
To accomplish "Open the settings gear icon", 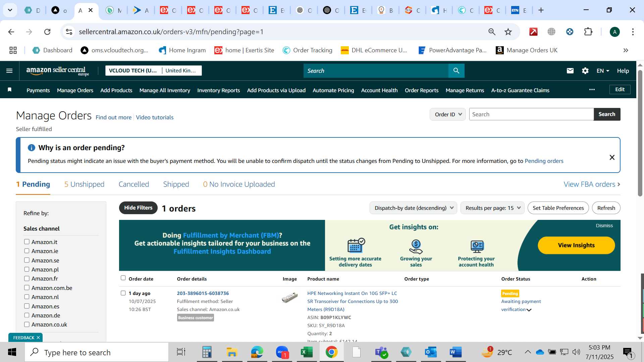I will 585,71.
